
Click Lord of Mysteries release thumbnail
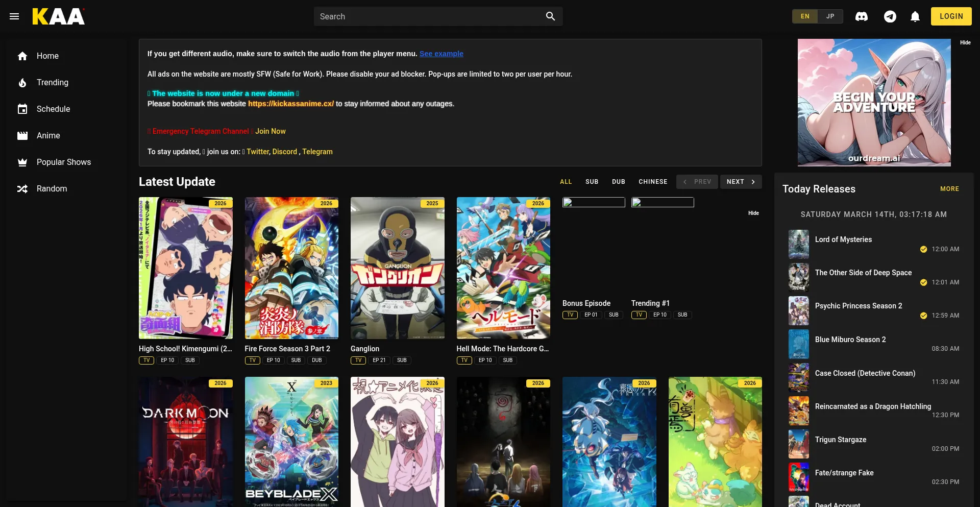point(799,244)
